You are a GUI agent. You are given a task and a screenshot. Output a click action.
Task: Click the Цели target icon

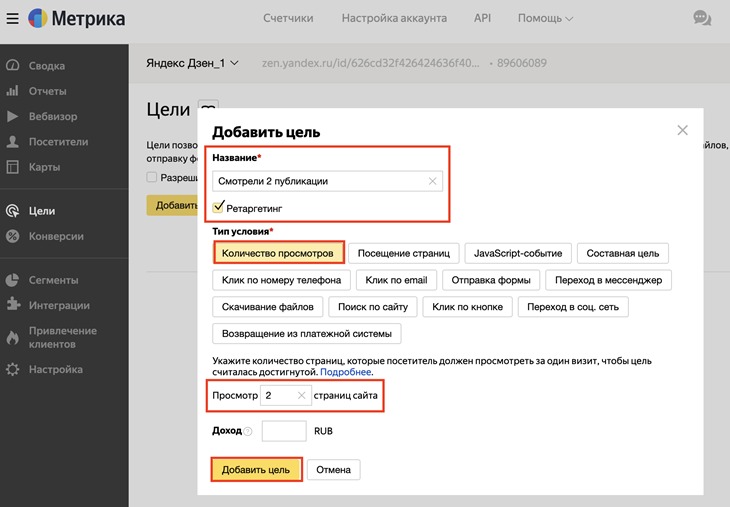13,211
